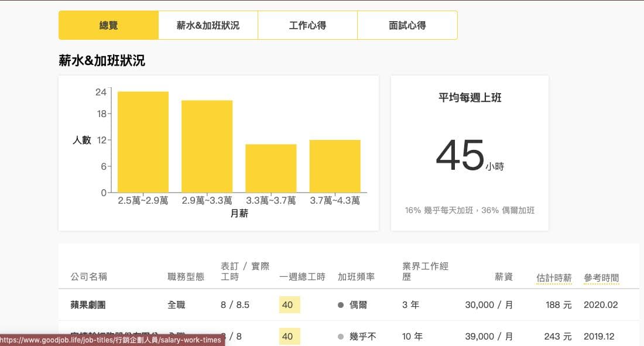Open the 蘋果劇團 company link

(x=88, y=305)
